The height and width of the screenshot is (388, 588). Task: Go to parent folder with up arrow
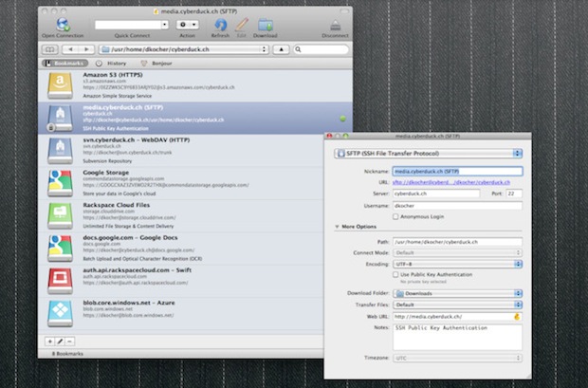point(281,49)
